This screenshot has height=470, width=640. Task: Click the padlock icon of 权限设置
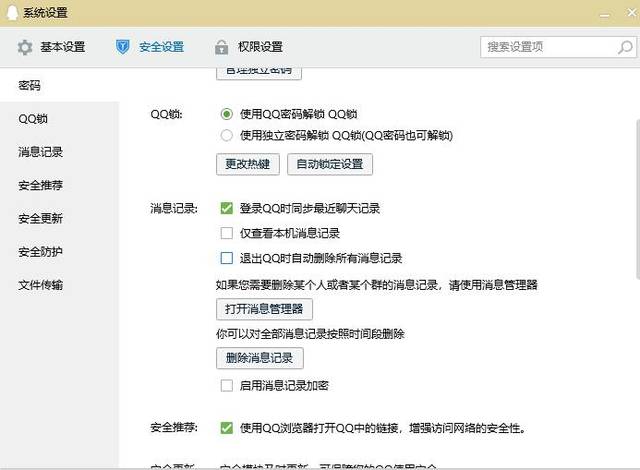click(x=221, y=47)
